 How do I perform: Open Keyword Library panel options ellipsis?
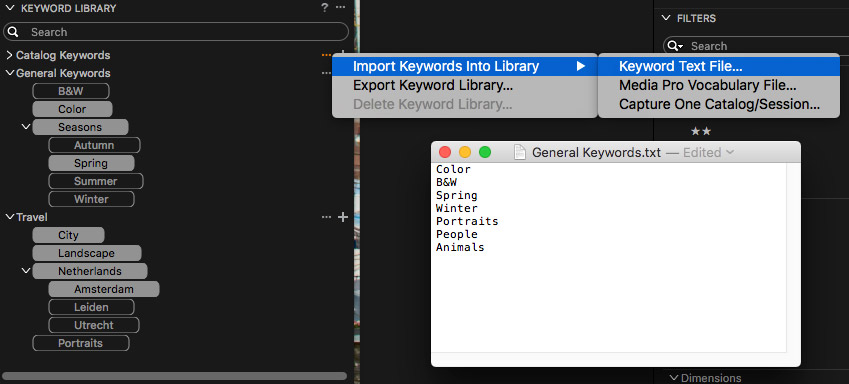coord(340,8)
